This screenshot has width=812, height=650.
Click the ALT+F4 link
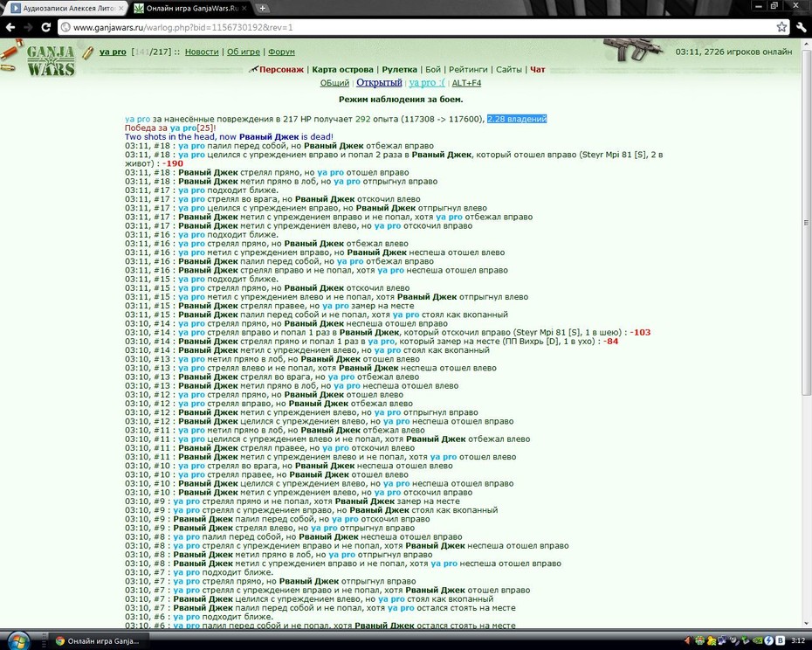(x=466, y=83)
